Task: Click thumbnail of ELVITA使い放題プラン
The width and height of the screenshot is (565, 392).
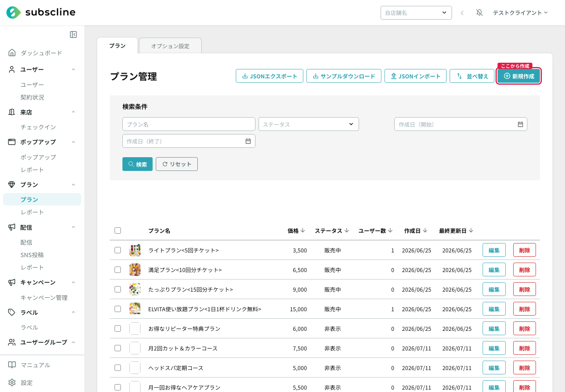Action: (135, 309)
